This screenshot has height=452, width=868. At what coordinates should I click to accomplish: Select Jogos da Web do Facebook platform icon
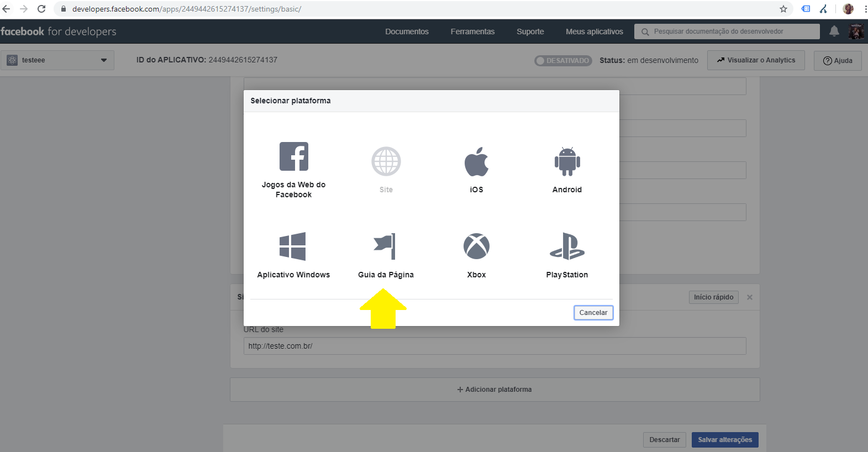[x=293, y=156]
